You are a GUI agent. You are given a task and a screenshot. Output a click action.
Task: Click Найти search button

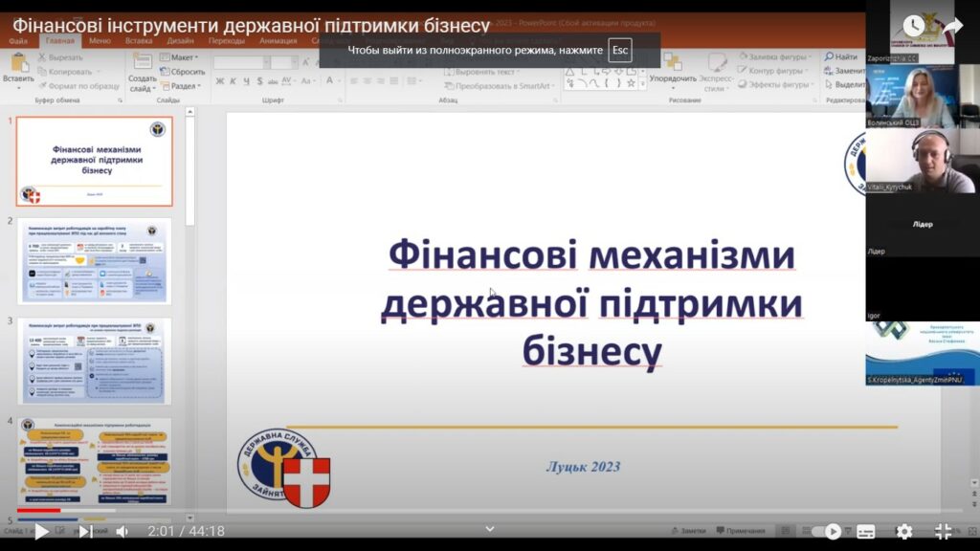click(840, 56)
